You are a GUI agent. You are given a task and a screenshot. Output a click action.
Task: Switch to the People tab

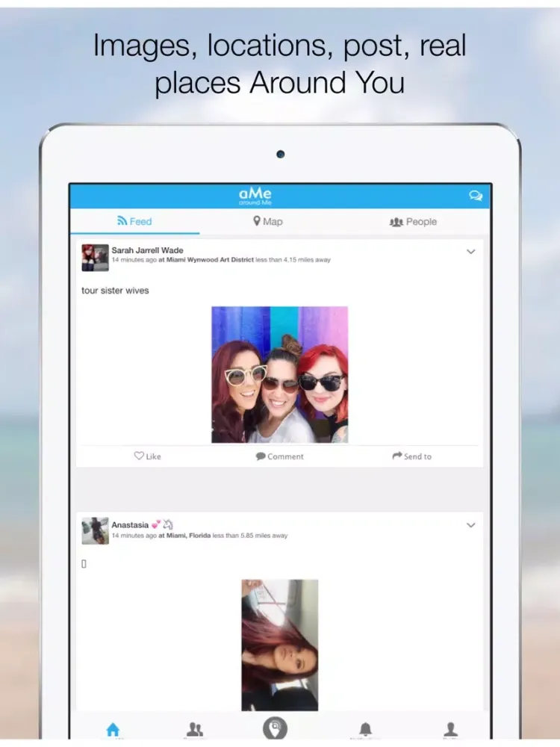coord(414,222)
